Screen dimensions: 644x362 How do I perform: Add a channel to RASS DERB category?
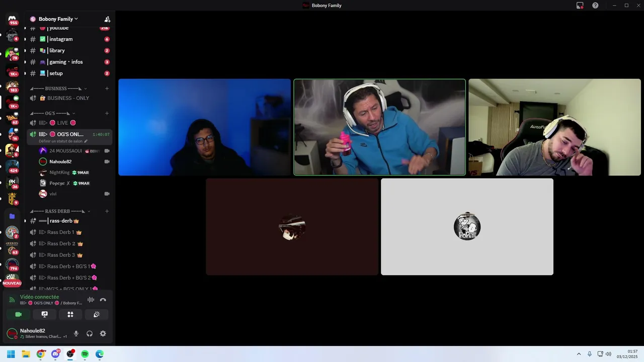pos(107,211)
